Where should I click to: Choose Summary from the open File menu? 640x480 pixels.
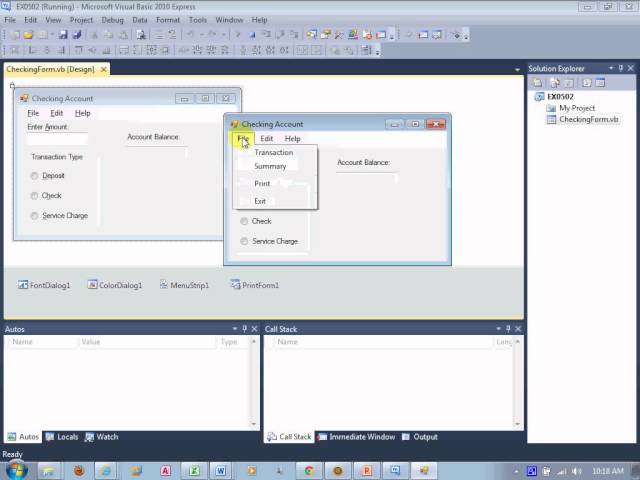click(275, 166)
